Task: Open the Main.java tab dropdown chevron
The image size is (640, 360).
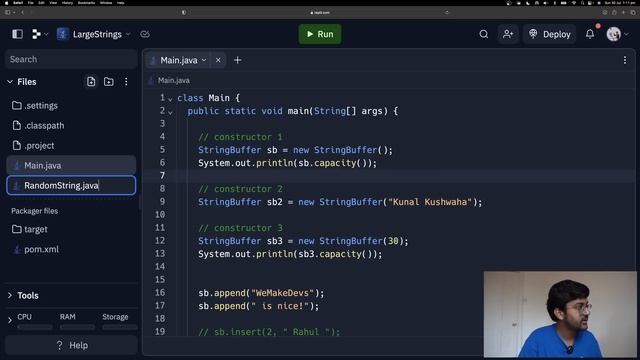Action: (204, 60)
